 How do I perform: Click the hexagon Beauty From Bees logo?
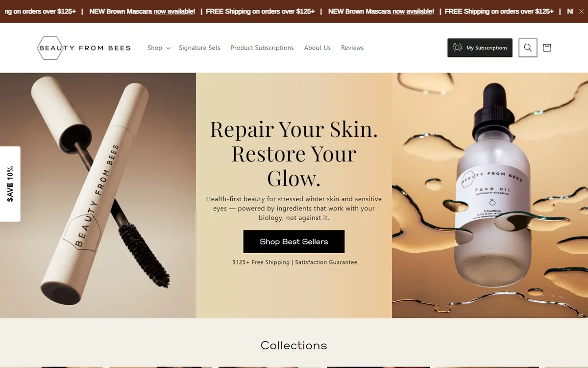point(84,48)
